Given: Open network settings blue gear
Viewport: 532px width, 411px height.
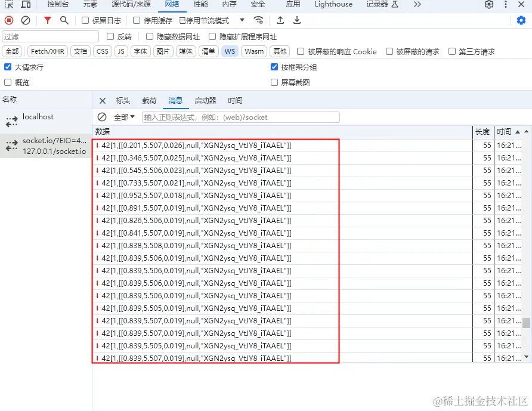Looking at the screenshot, I should 521,20.
